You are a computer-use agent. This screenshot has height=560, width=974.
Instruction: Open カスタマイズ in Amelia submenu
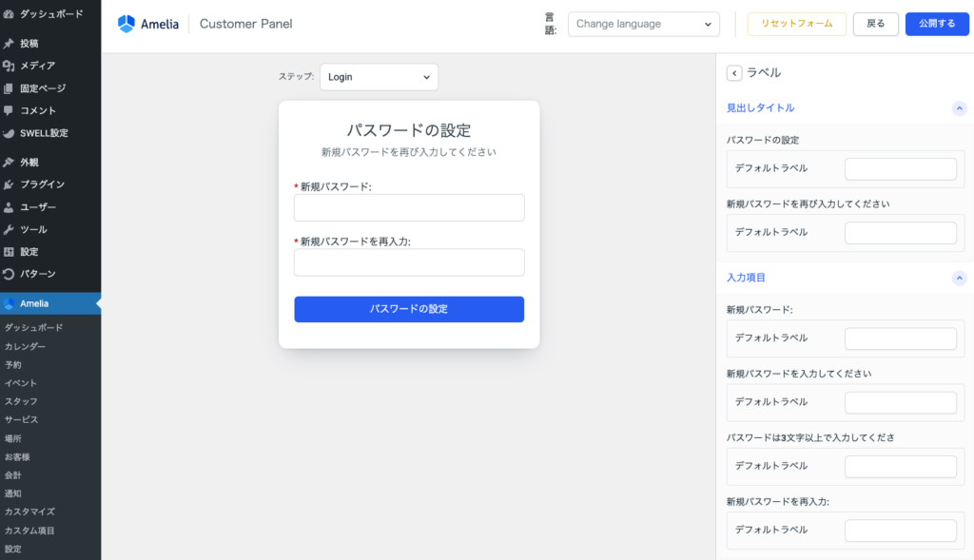pyautogui.click(x=29, y=512)
